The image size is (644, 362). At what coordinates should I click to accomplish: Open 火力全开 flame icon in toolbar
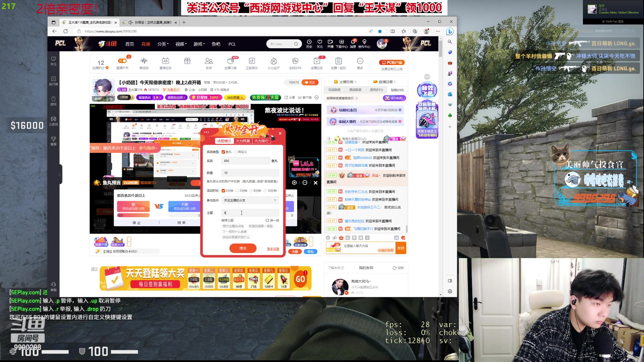[274, 61]
